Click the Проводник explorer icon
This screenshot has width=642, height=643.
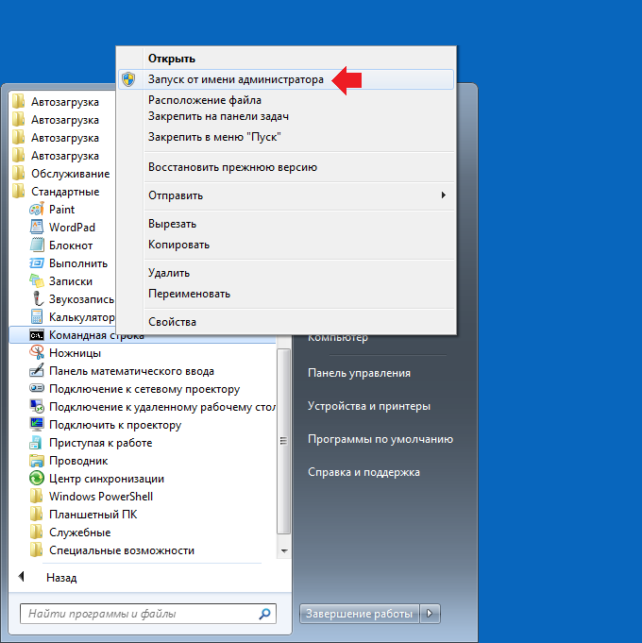(36, 461)
